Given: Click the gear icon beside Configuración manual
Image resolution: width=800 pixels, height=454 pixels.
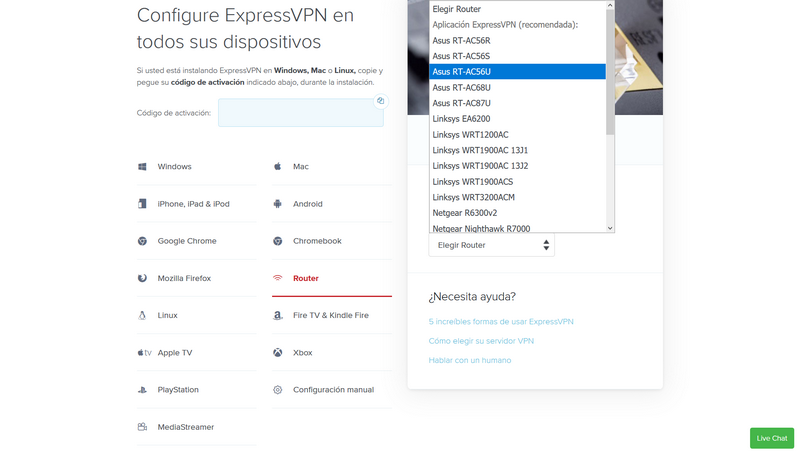Looking at the screenshot, I should [x=278, y=390].
